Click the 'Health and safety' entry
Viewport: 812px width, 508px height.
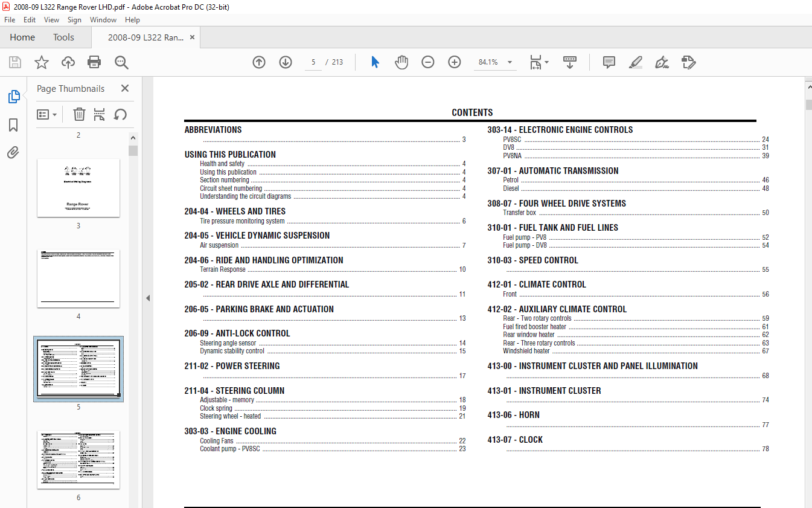[222, 164]
